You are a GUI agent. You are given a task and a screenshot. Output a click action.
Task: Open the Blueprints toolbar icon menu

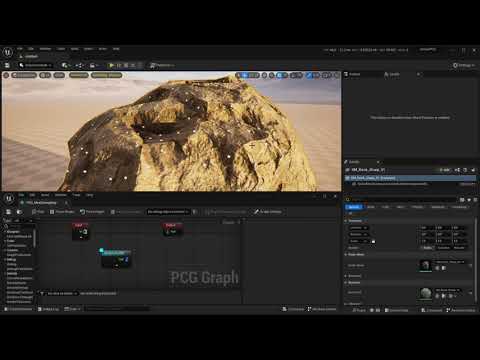[80, 65]
